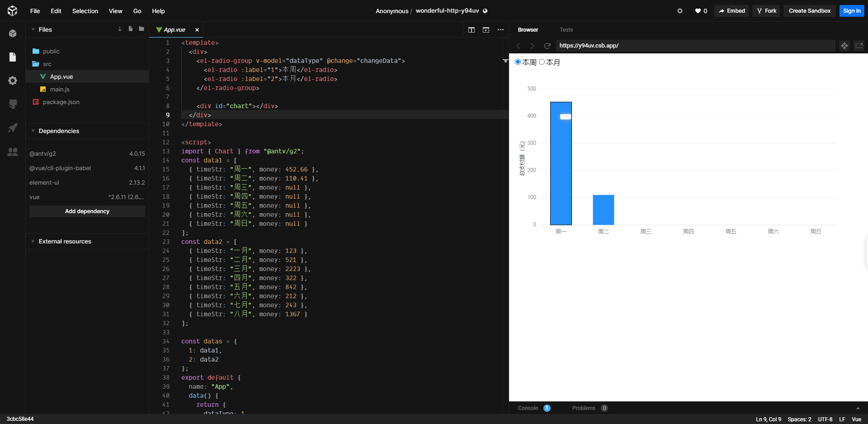Expand the bottom console panel chevron
The width and height of the screenshot is (868, 424).
pyautogui.click(x=858, y=408)
